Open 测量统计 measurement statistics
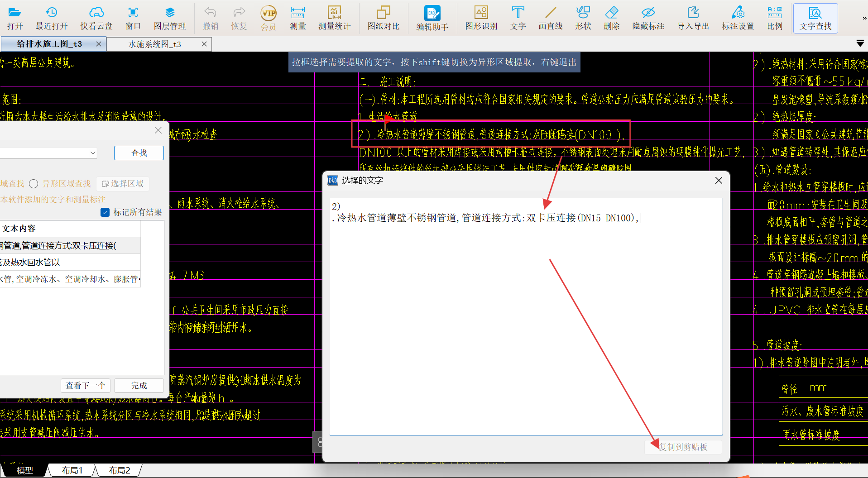868x478 pixels. tap(334, 18)
